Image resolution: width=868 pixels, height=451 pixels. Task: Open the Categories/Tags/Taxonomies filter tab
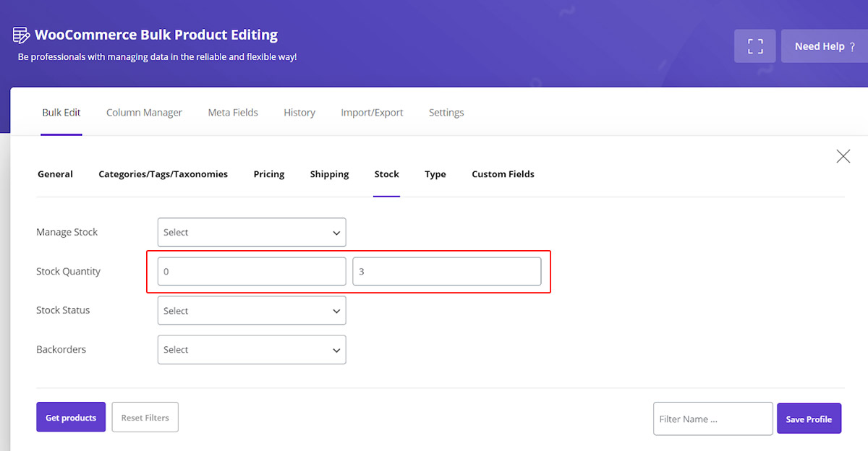coord(163,174)
